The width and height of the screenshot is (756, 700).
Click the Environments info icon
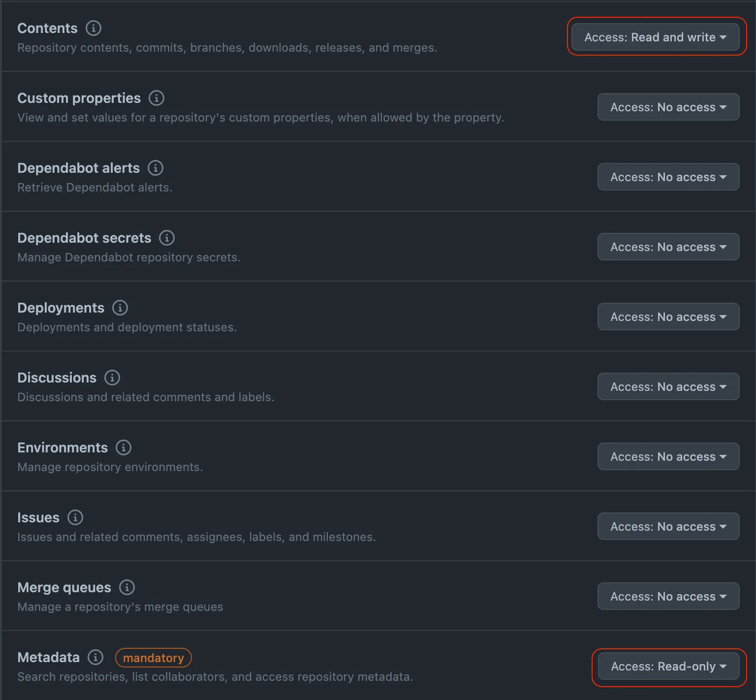click(x=124, y=447)
